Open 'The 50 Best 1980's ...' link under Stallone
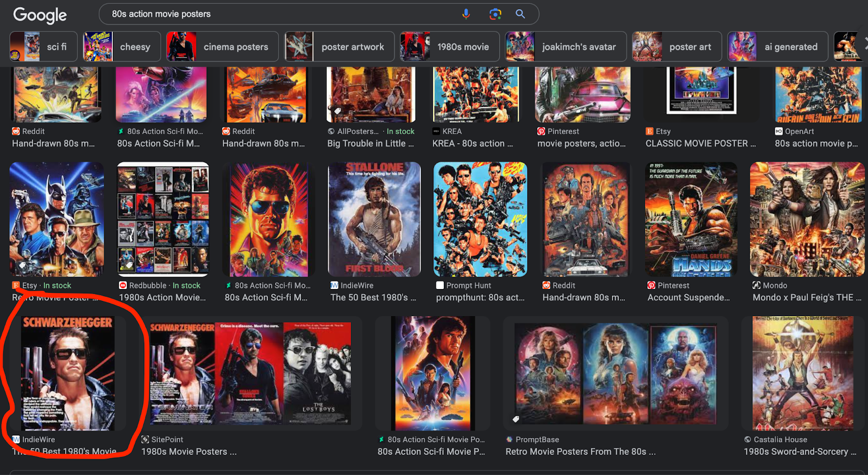This screenshot has height=475, width=868. (x=373, y=298)
